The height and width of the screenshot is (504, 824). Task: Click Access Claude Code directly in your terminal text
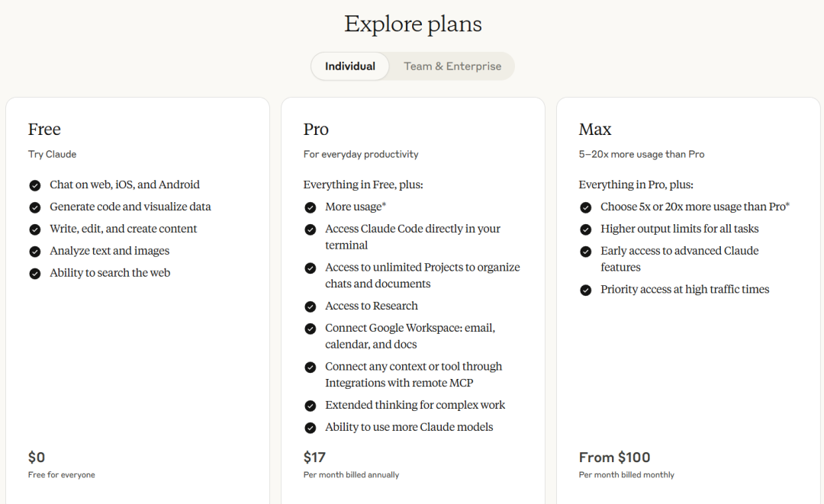pyautogui.click(x=413, y=237)
